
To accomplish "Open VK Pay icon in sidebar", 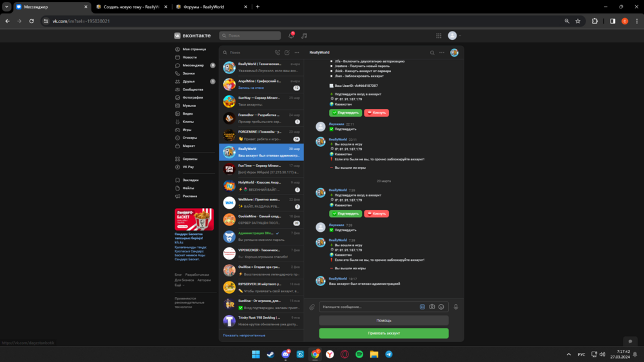I will (x=178, y=167).
